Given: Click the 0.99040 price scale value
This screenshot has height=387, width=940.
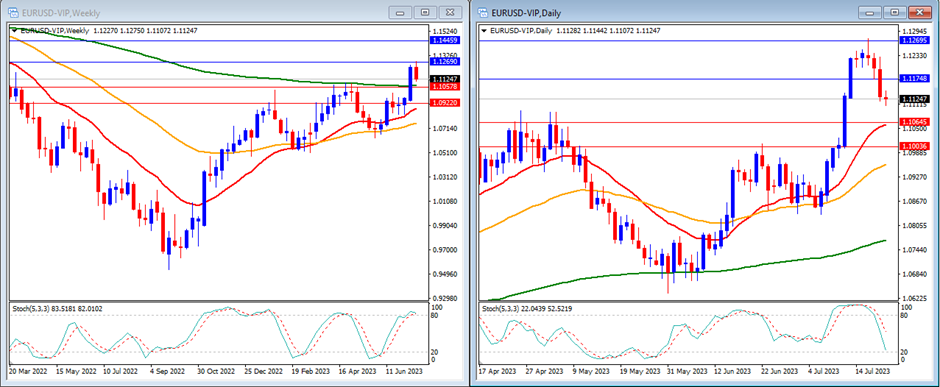Looking at the screenshot, I should (x=444, y=225).
